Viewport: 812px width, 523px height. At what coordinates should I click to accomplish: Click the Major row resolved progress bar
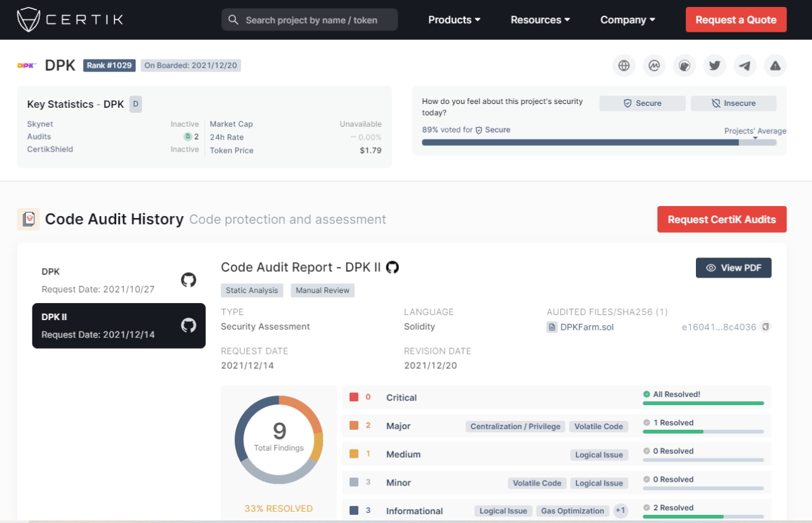tap(704, 432)
